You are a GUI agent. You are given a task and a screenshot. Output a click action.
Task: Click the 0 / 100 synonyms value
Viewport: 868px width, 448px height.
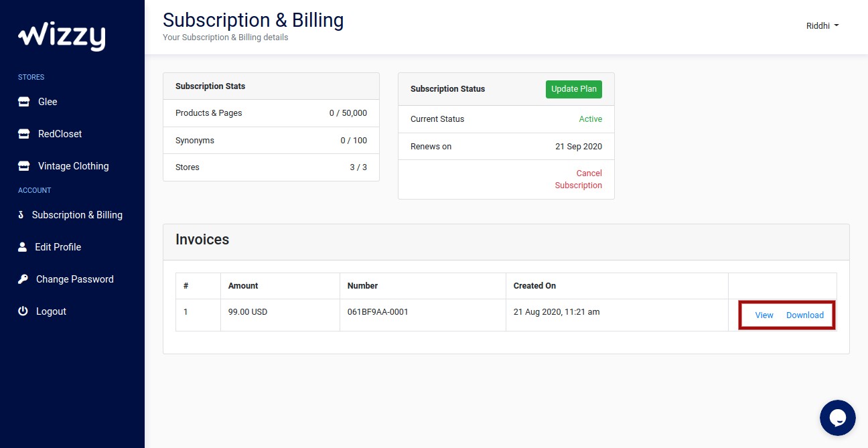pos(354,141)
